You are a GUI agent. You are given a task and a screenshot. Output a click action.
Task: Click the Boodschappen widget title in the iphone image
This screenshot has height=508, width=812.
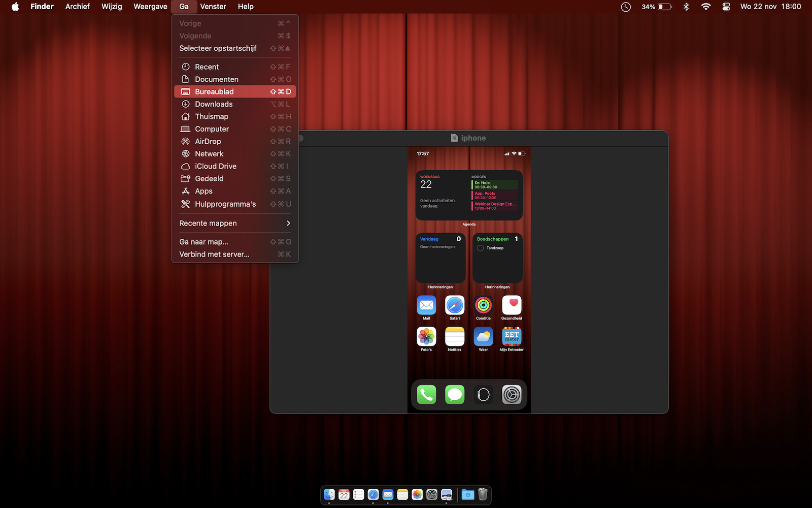pyautogui.click(x=493, y=239)
